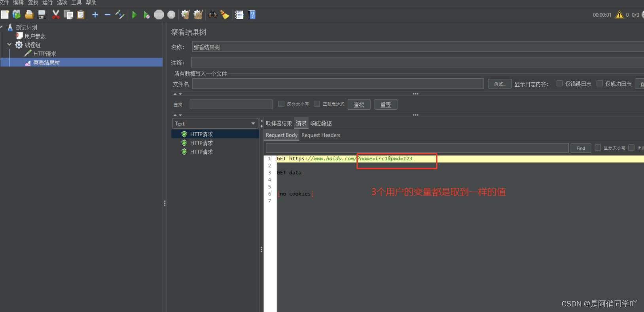Open the Text renderer dropdown

[x=215, y=124]
